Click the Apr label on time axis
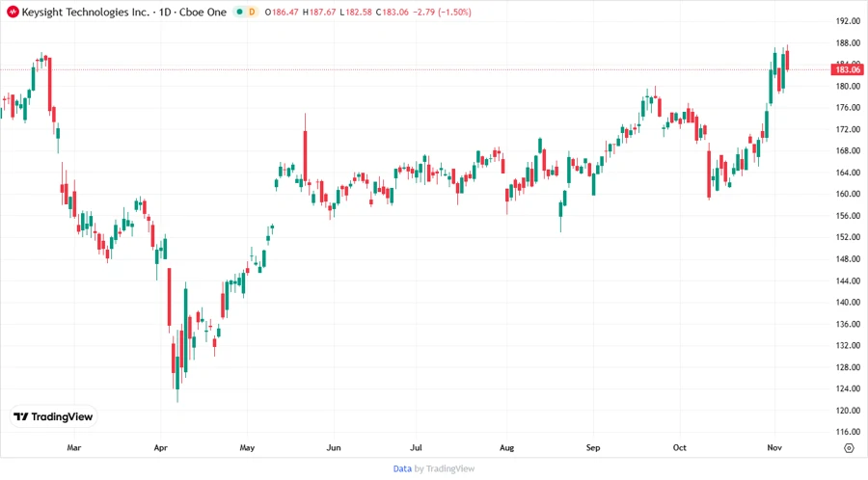This screenshot has width=868, height=480. (x=160, y=447)
